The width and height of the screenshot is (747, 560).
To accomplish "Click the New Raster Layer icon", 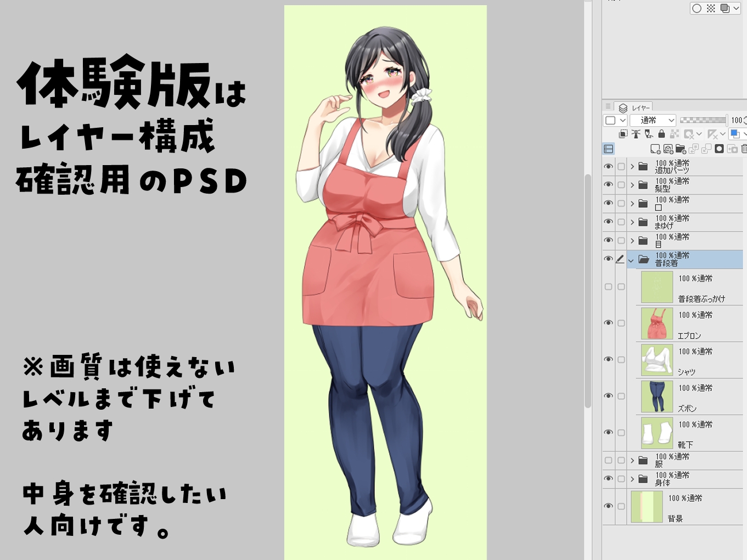I will pos(655,149).
